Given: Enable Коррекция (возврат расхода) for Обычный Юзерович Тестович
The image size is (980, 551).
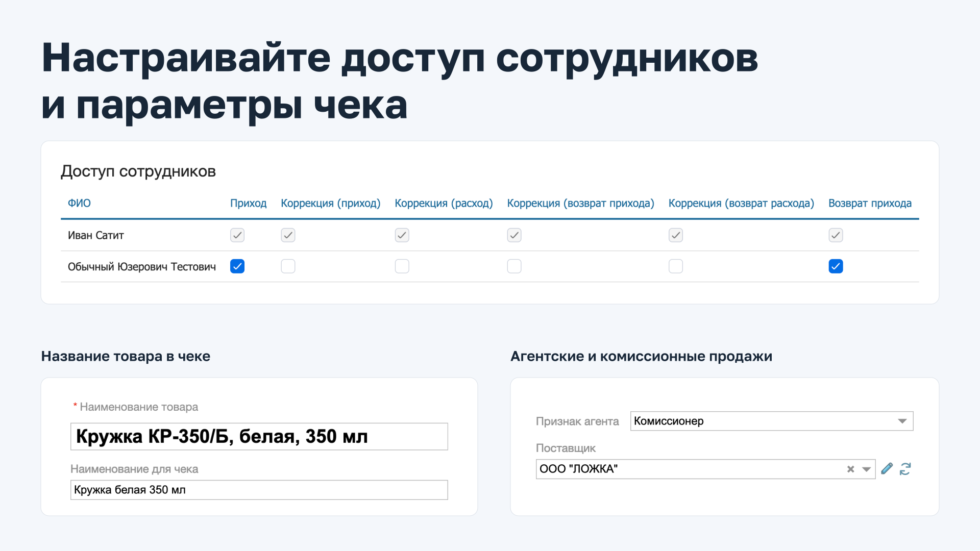Looking at the screenshot, I should 676,266.
